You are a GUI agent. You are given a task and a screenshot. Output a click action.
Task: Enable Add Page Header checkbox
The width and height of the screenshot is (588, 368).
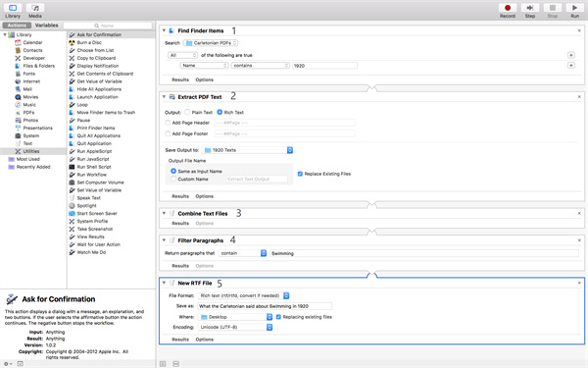click(x=168, y=123)
